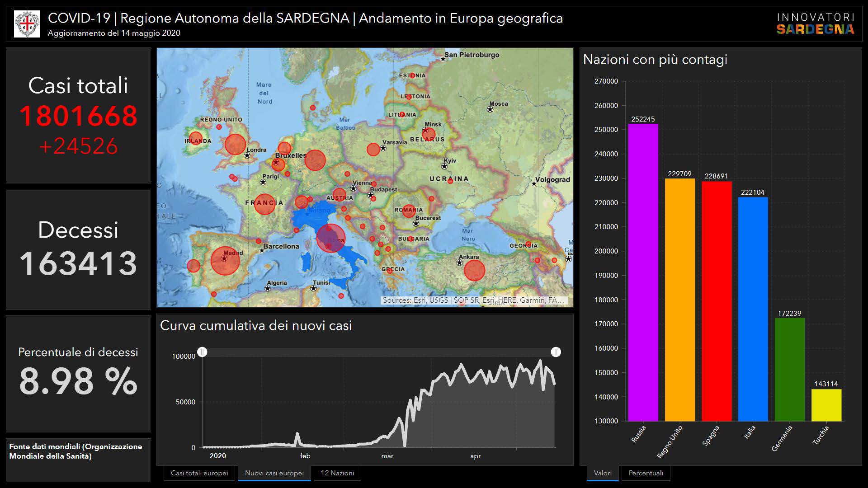Click the Innovatori Sardegna logo

coord(815,24)
